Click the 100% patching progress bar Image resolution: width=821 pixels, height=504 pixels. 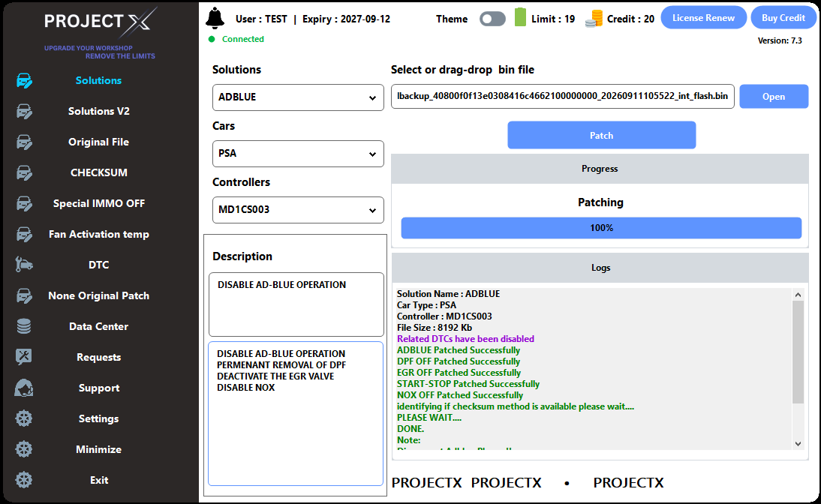point(601,228)
